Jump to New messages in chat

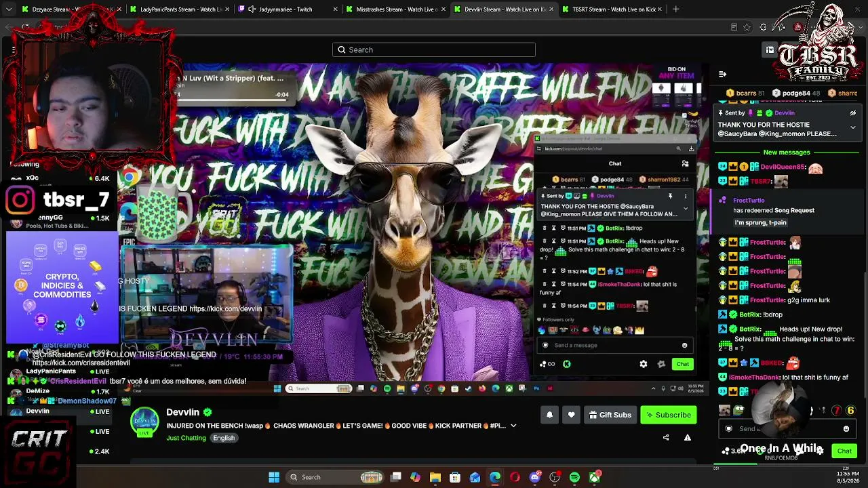click(x=787, y=152)
